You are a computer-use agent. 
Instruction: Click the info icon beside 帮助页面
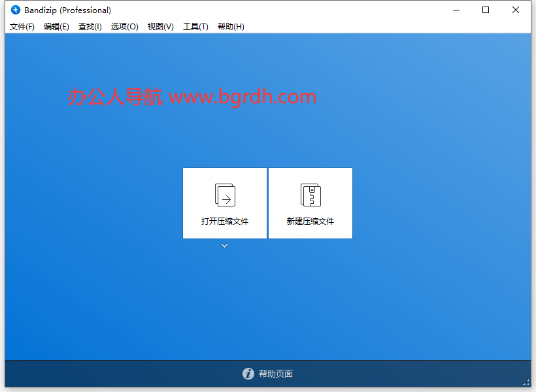(x=248, y=374)
